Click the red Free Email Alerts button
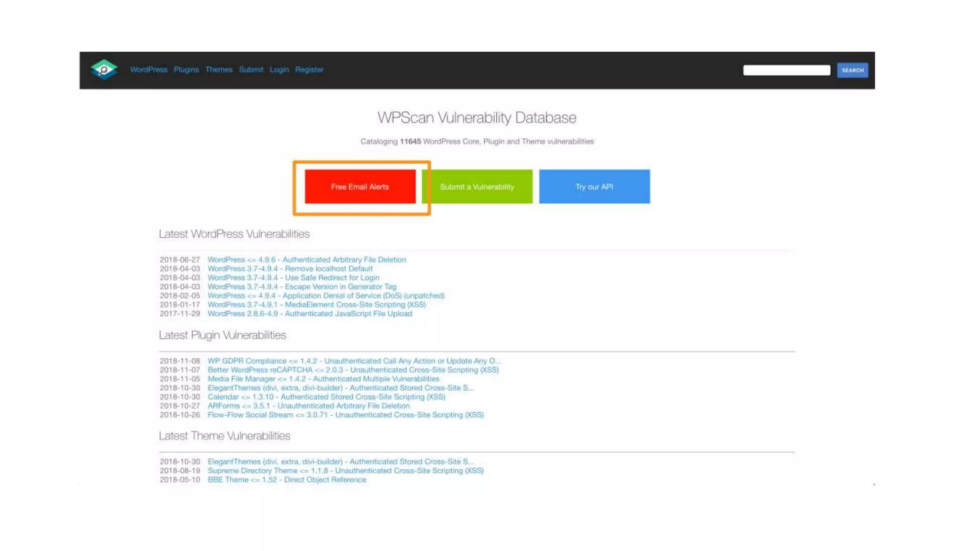Screen dimensions: 980x551 pos(360,187)
